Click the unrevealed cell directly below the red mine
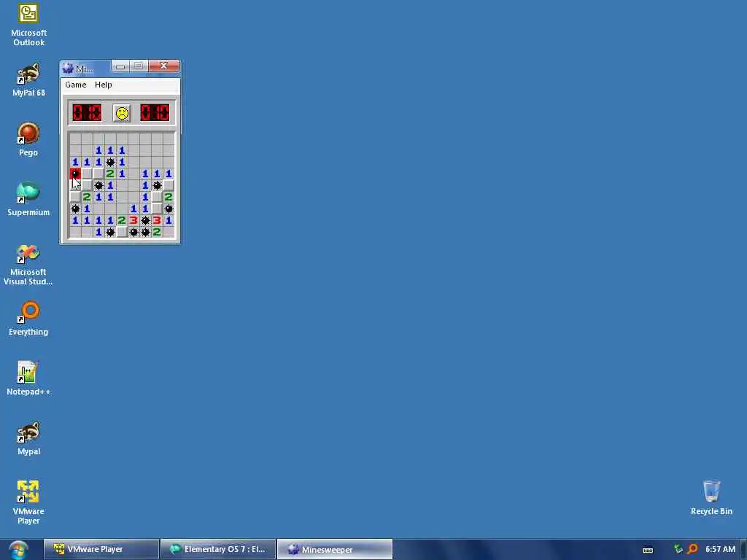Screen dimensions: 747x560 pyautogui.click(x=75, y=185)
